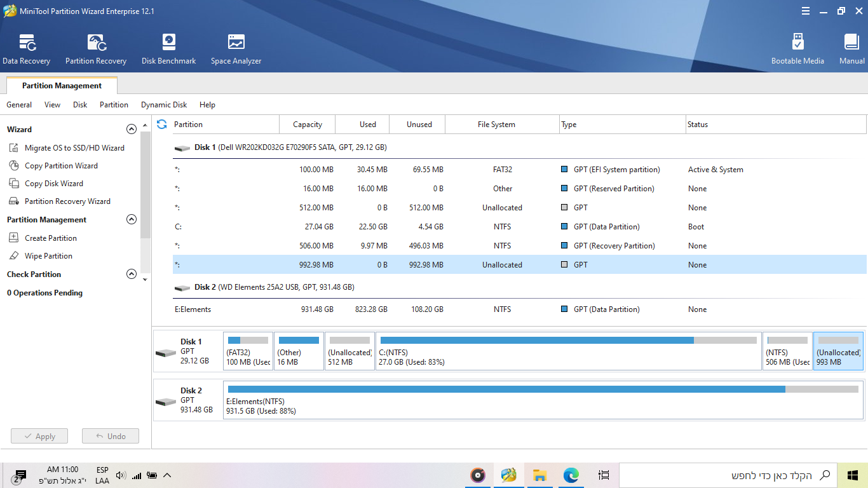The image size is (868, 488).
Task: Launch Partition Recovery tool
Action: click(96, 50)
